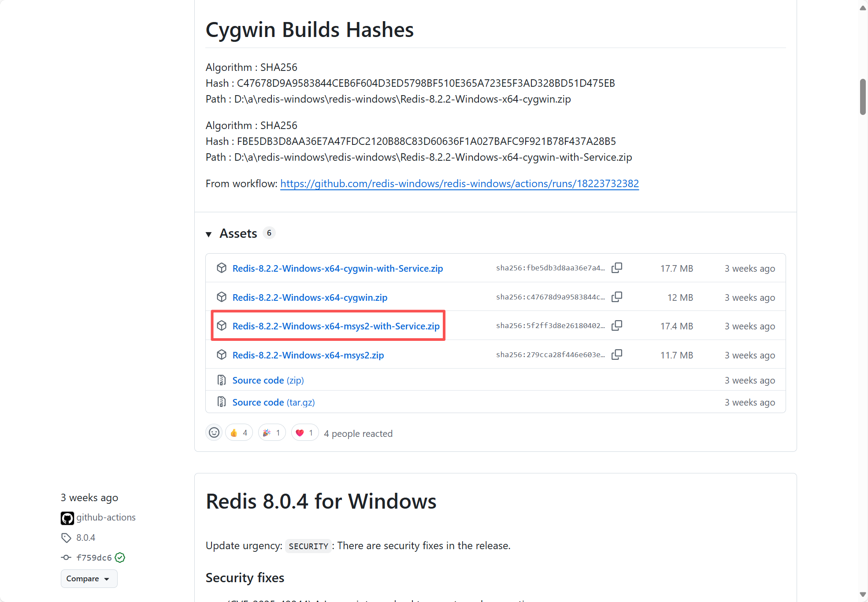Download Redis-8.2.2-Windows-x64-cygwin.zip
868x602 pixels.
pyautogui.click(x=310, y=297)
